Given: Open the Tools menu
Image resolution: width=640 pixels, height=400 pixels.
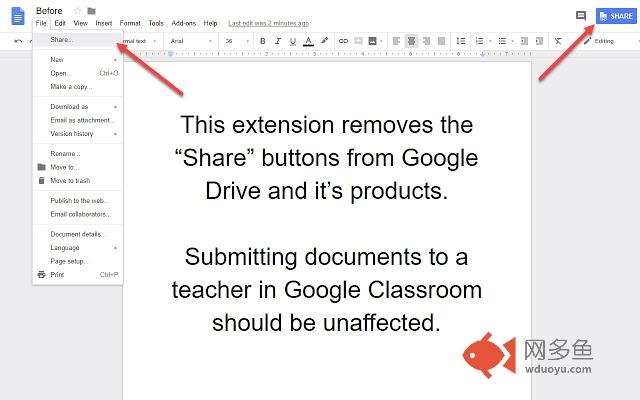Looking at the screenshot, I should (156, 23).
